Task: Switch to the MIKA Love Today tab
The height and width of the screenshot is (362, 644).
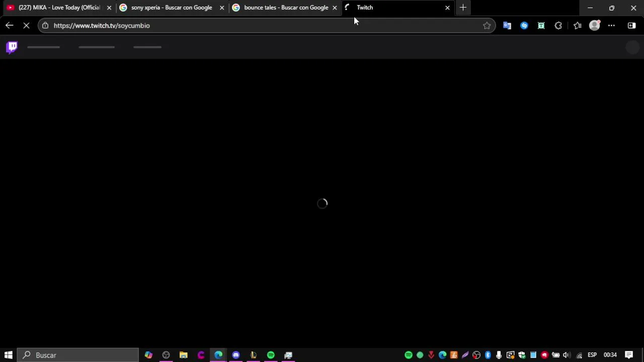Action: [59, 8]
